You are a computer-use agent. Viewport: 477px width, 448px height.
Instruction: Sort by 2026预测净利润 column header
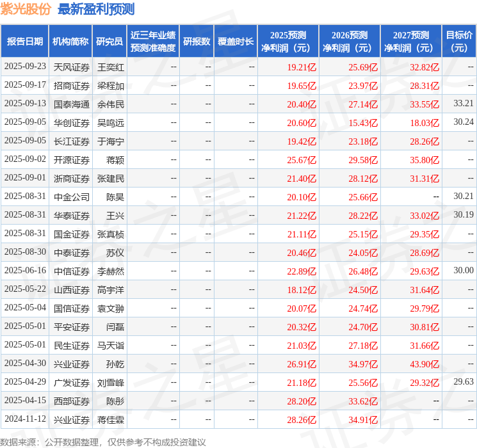coord(350,42)
